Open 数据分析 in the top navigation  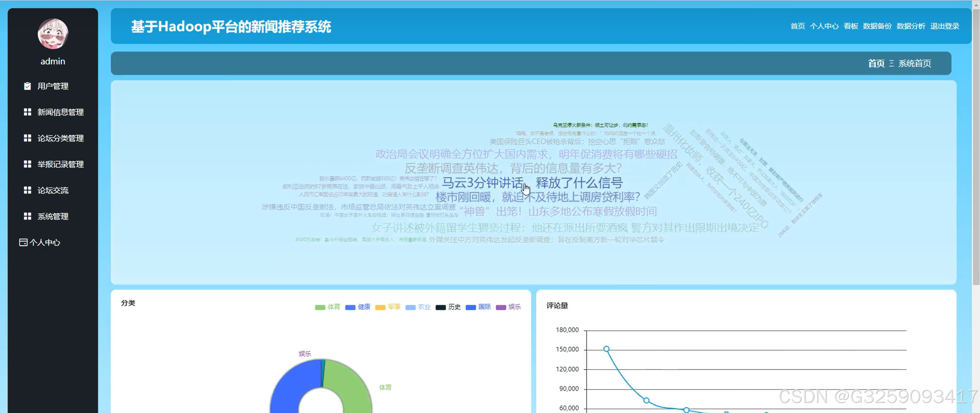pyautogui.click(x=911, y=26)
